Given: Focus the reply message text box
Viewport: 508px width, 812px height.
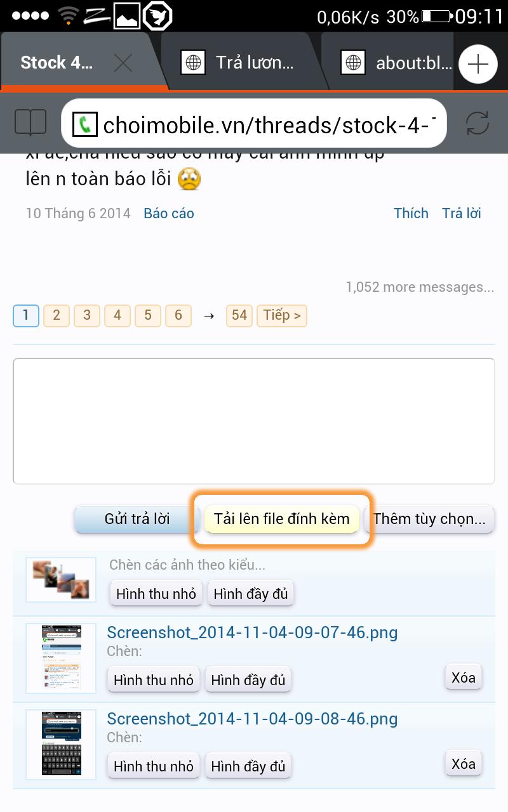Looking at the screenshot, I should coord(254,421).
